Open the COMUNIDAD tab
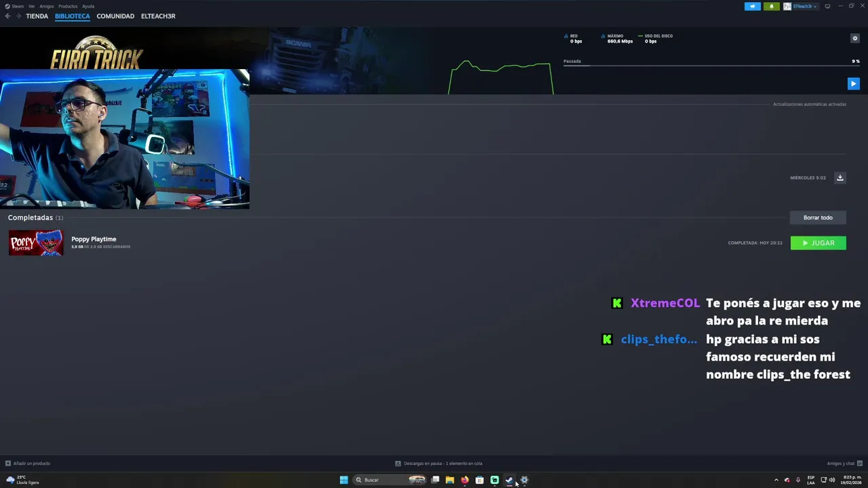Screen dimensions: 868x488 (115, 16)
